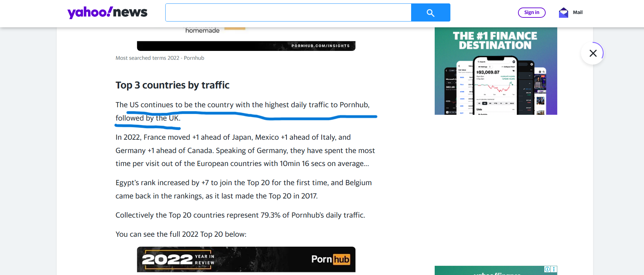Click 'You can see the full 2022 Top 20 below' text
Screen dimensions: 644x275
181,234
